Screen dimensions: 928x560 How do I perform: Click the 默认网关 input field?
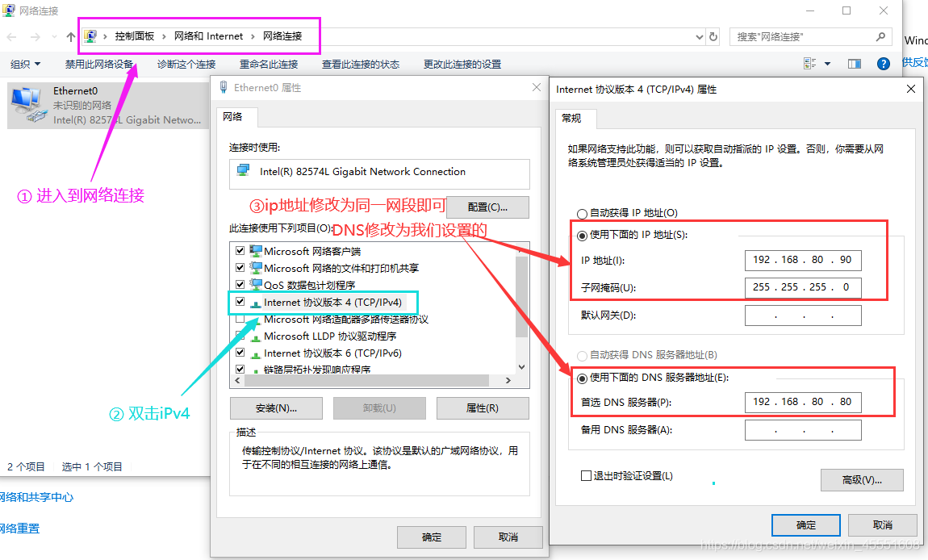tap(803, 316)
